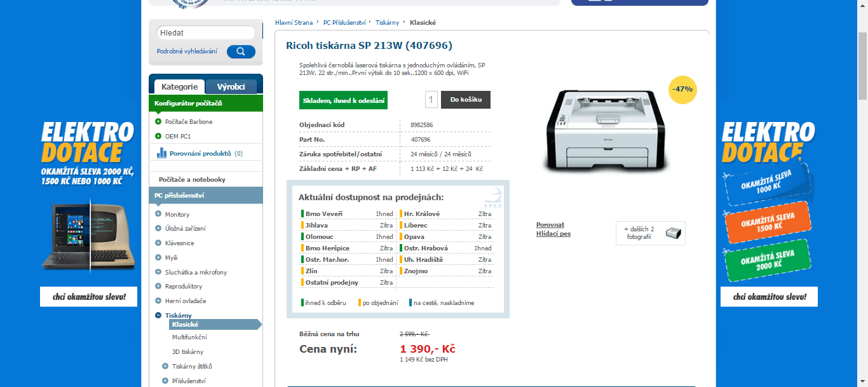Click the Opava store row
The height and width of the screenshot is (387, 868).
coord(445,236)
